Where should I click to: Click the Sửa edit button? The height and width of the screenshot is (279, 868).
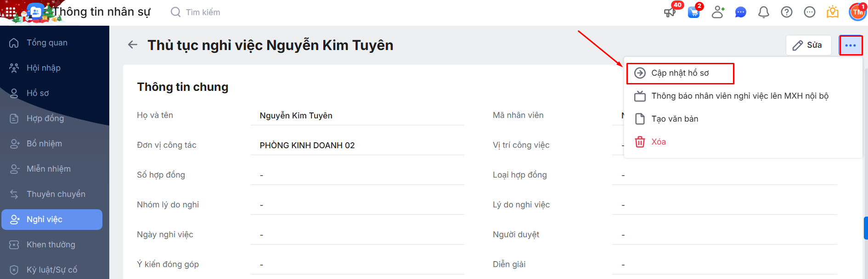click(x=808, y=45)
